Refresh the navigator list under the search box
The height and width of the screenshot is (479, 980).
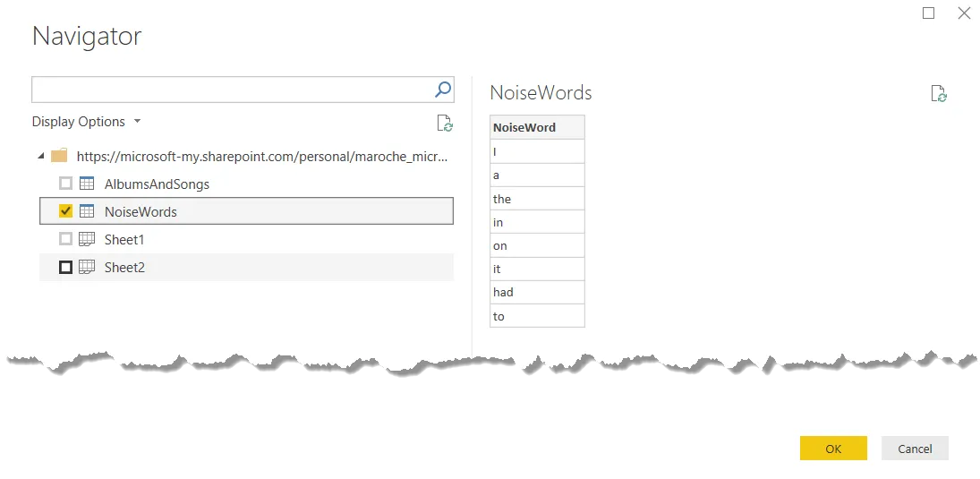coord(445,124)
